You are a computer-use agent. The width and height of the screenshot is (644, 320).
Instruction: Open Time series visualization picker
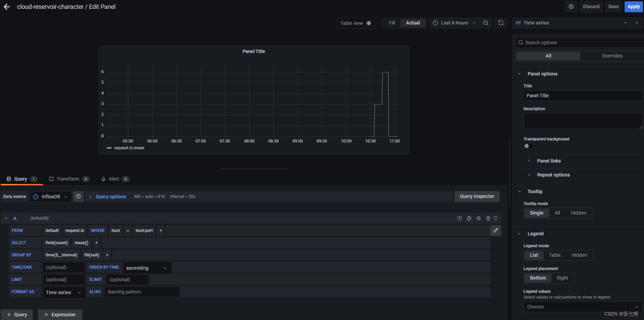(x=571, y=23)
